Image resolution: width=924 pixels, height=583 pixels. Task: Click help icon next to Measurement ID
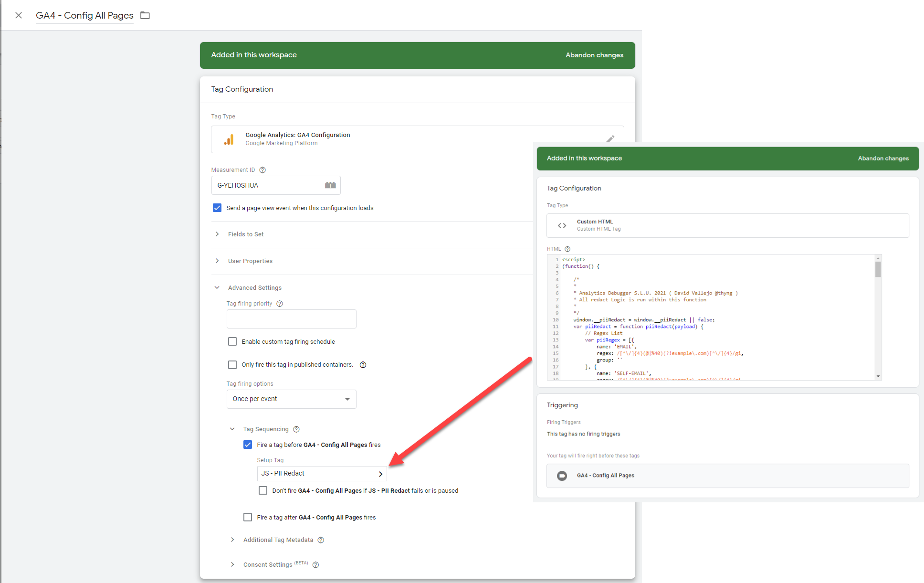click(x=262, y=170)
